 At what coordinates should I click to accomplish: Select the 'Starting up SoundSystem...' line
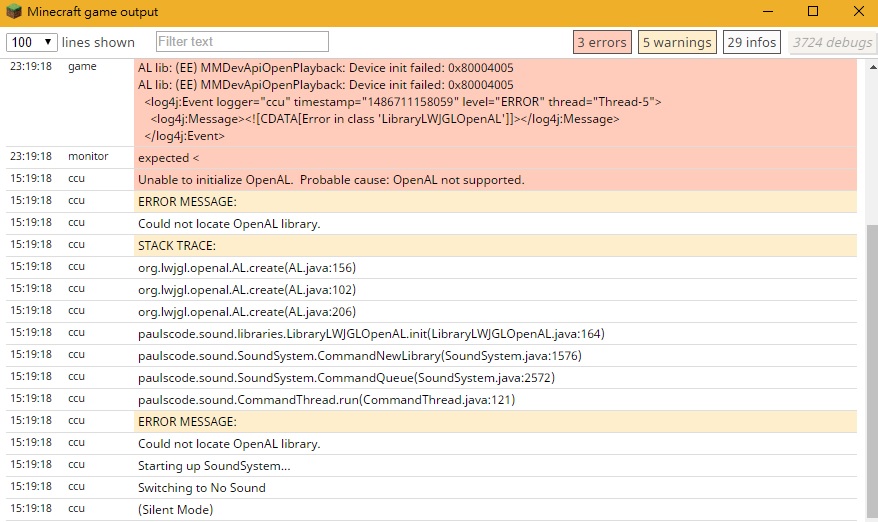coord(214,466)
